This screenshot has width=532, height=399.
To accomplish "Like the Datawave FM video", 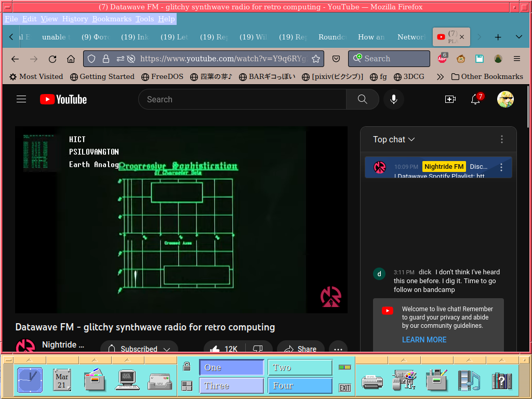I will tap(224, 349).
